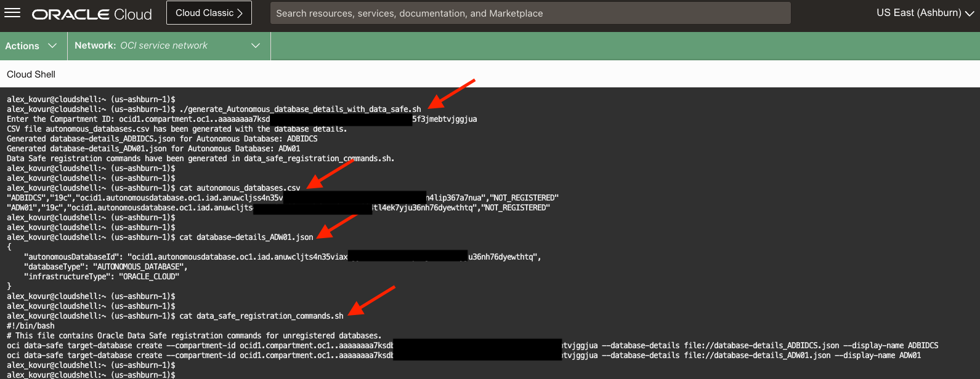Click the Cloud Shell title label
The width and height of the screenshot is (980, 379).
coord(31,74)
